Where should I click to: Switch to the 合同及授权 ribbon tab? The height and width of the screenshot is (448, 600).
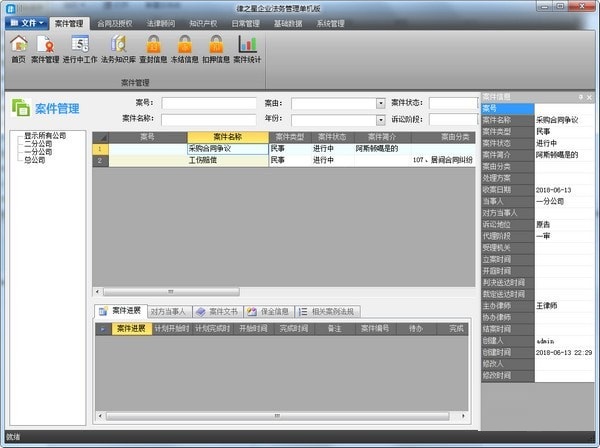tap(114, 23)
